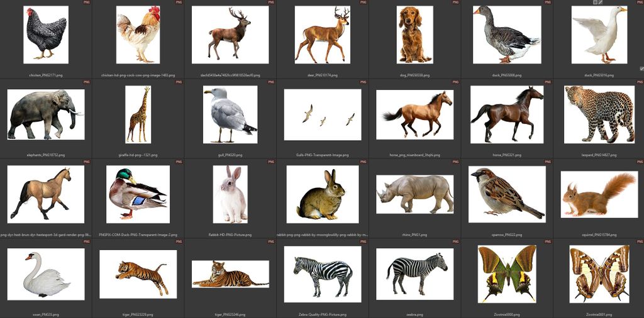
Task: Click the swan_PNG35.png filename label
Action: tap(46, 314)
